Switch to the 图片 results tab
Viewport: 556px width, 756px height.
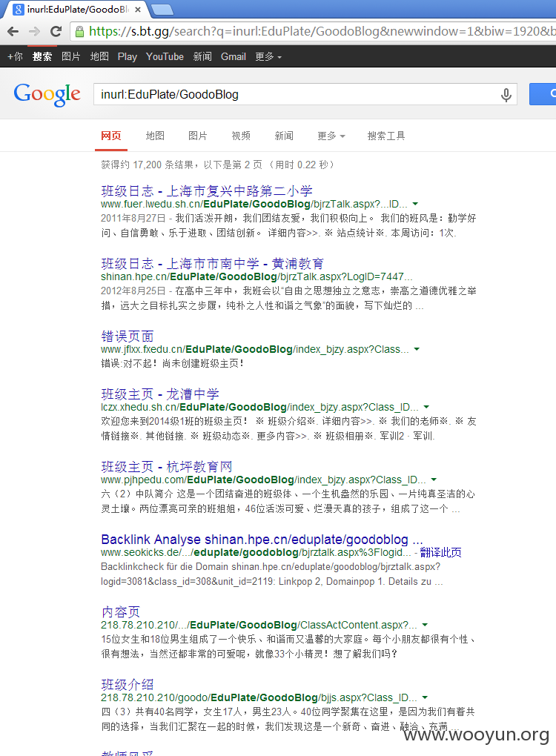197,136
